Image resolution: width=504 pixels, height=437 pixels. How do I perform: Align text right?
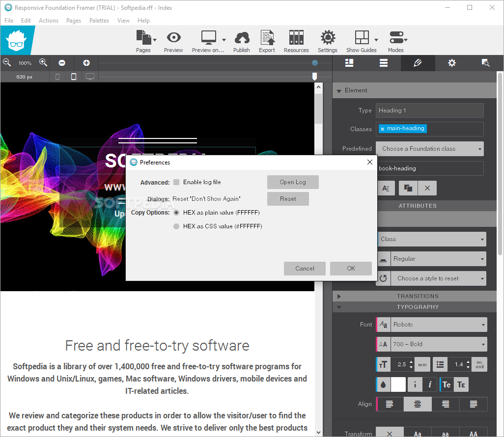pyautogui.click(x=446, y=404)
